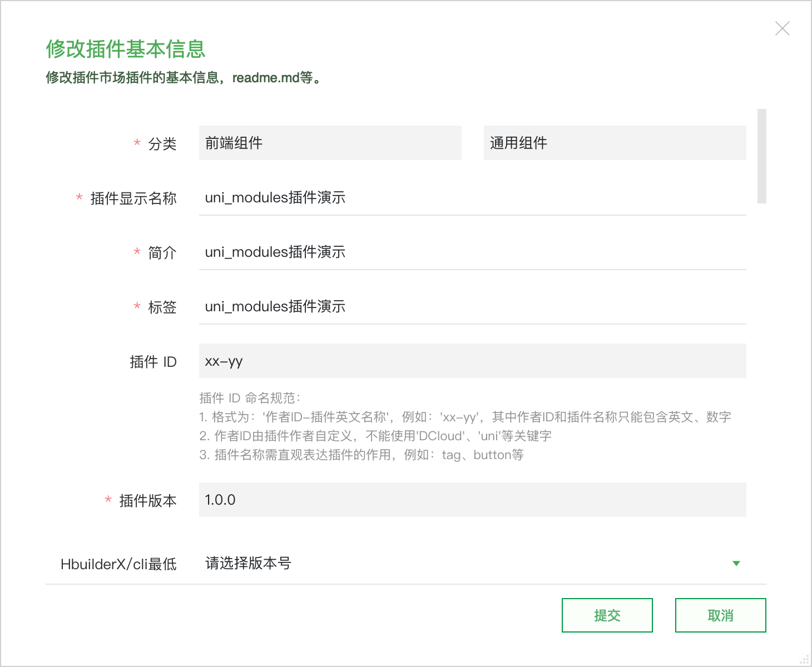This screenshot has height=667, width=812.
Task: Click the 标签 tags input field
Action: [473, 307]
